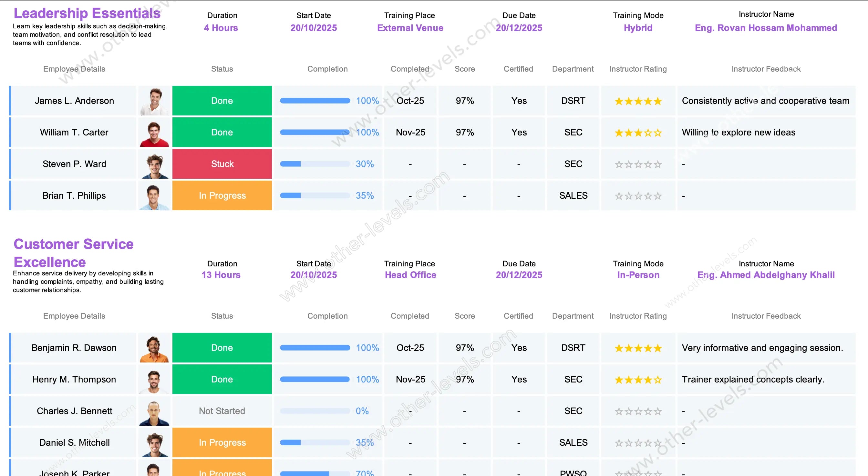The image size is (868, 476).
Task: Click Brian T. Phillips' empty rating stars
Action: [638, 196]
